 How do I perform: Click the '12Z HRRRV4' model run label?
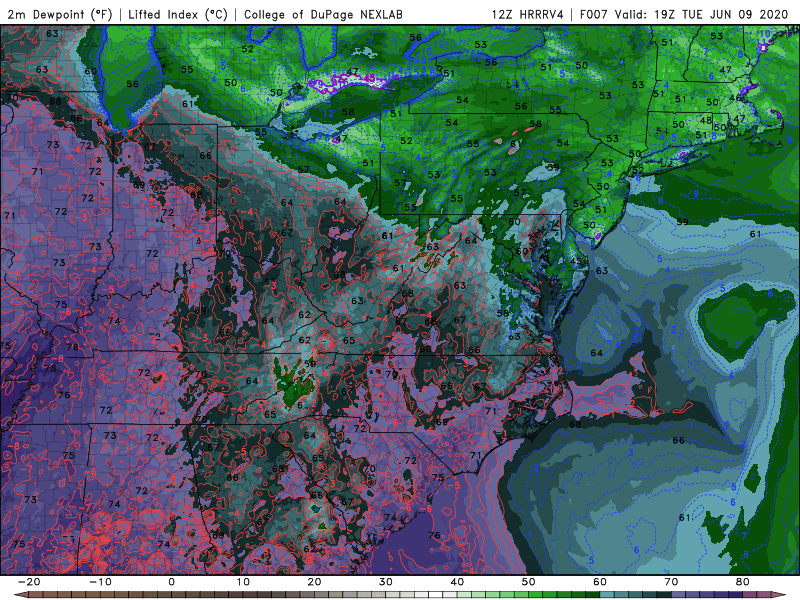(528, 15)
